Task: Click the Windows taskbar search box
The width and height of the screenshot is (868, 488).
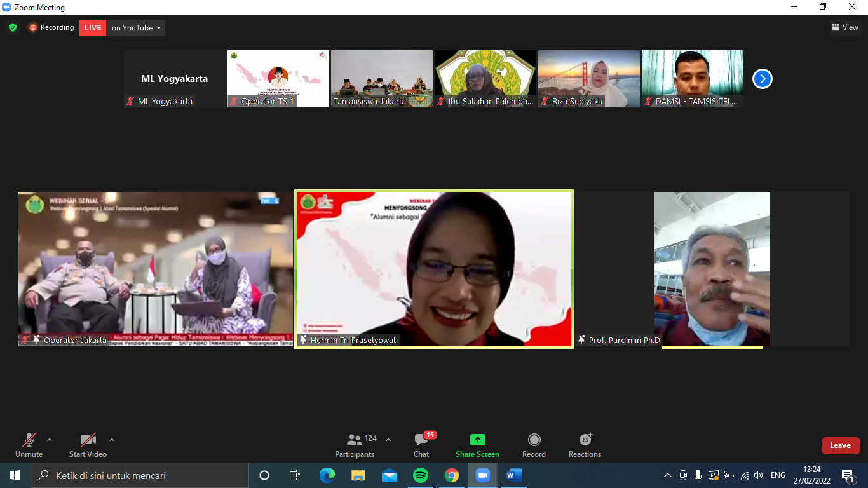Action: 140,475
